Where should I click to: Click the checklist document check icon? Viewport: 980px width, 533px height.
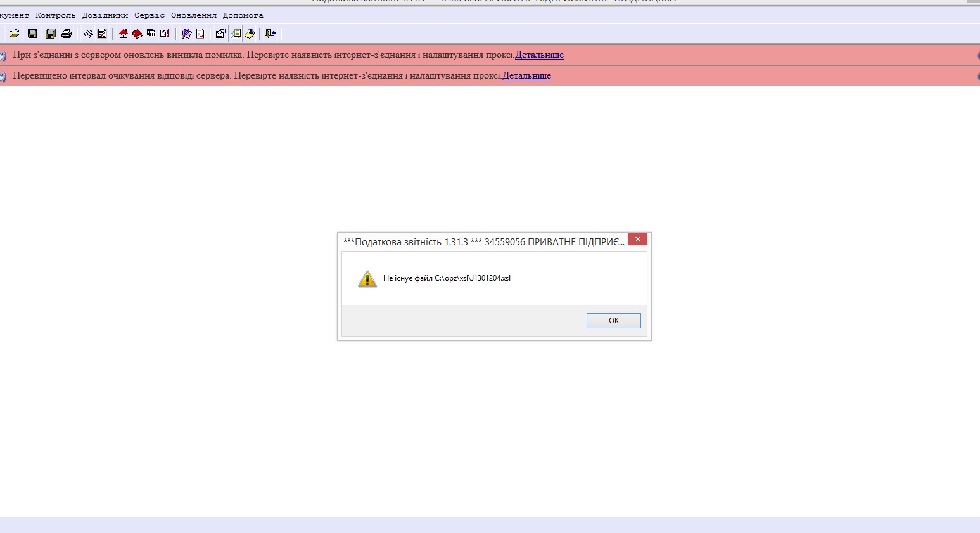103,34
